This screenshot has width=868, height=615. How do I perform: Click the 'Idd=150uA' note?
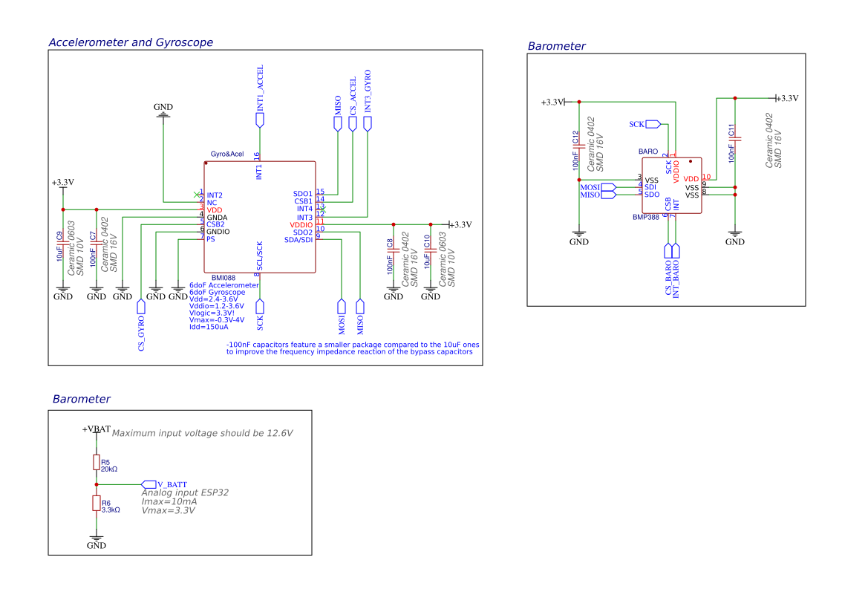209,327
